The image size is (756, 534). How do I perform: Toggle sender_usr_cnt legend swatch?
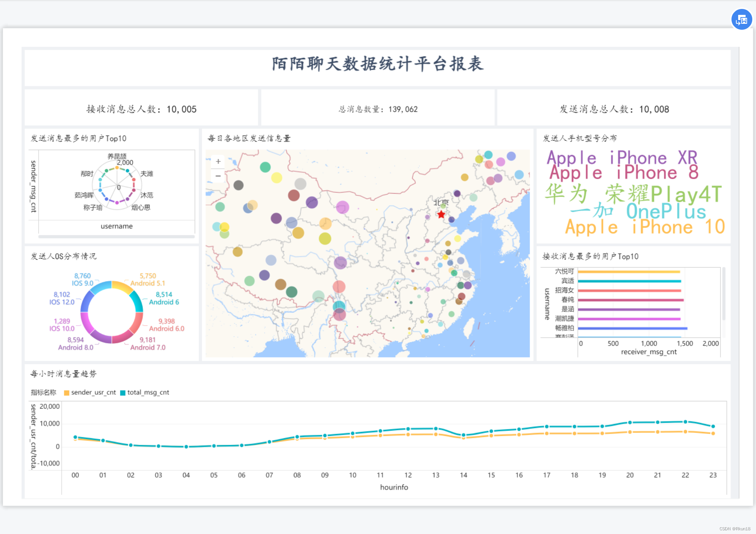tap(66, 393)
